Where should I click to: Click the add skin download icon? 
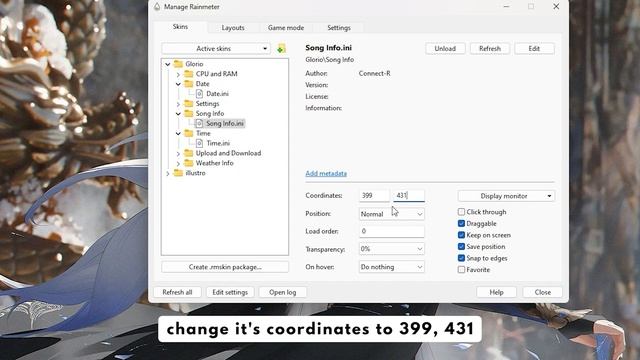281,49
